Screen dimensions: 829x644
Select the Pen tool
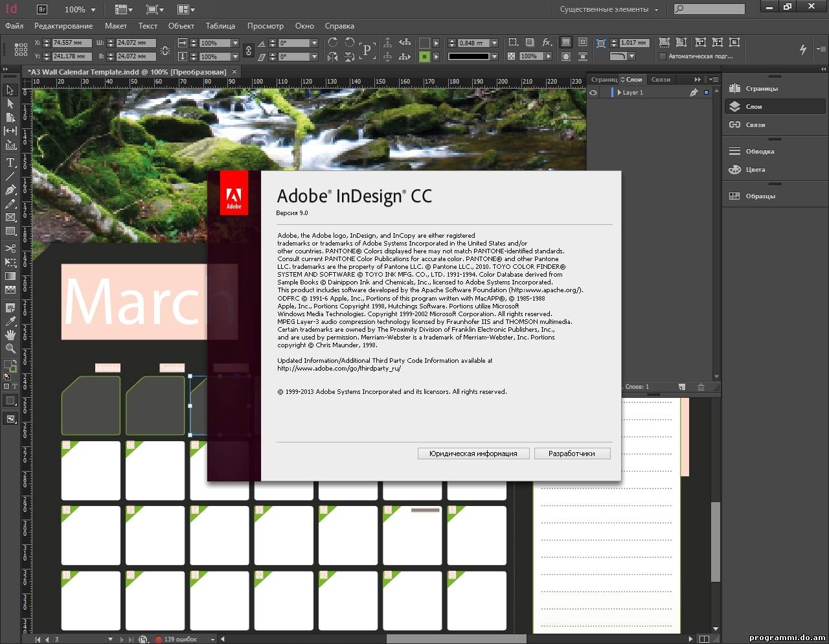point(10,190)
